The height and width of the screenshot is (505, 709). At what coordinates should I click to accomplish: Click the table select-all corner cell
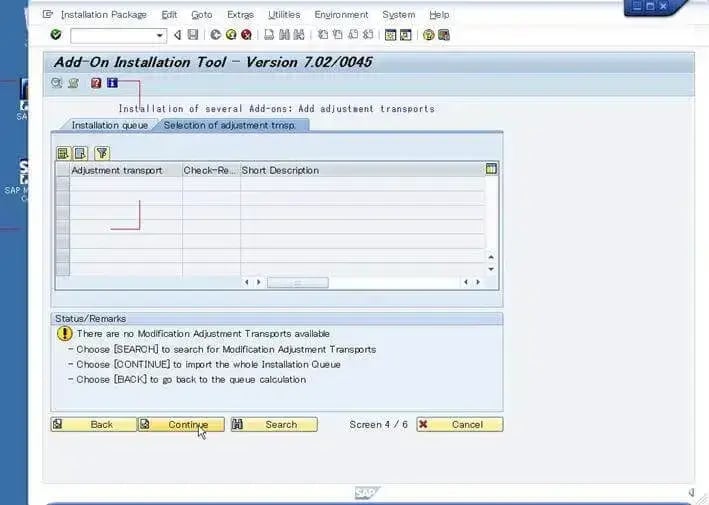(x=63, y=170)
